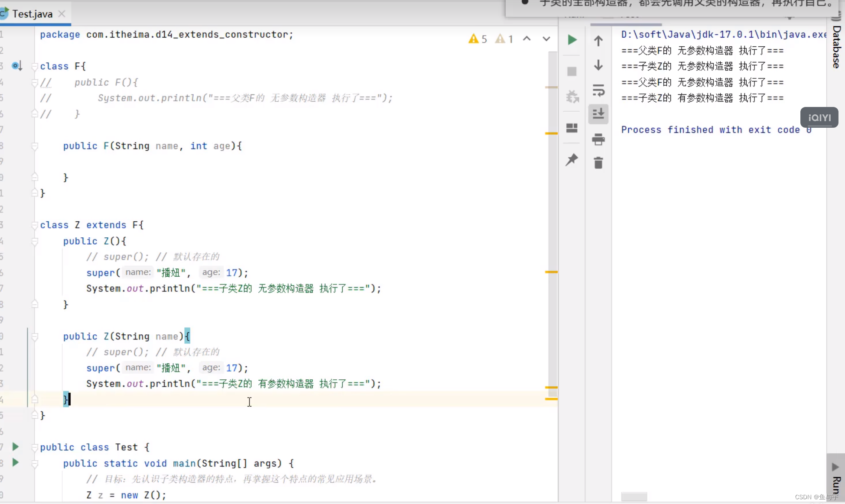845x504 pixels.
Task: Pin the Run tab with pushpin icon
Action: coord(572,159)
